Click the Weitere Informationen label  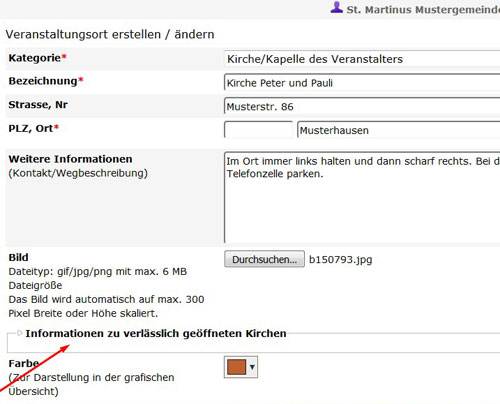[x=70, y=159]
